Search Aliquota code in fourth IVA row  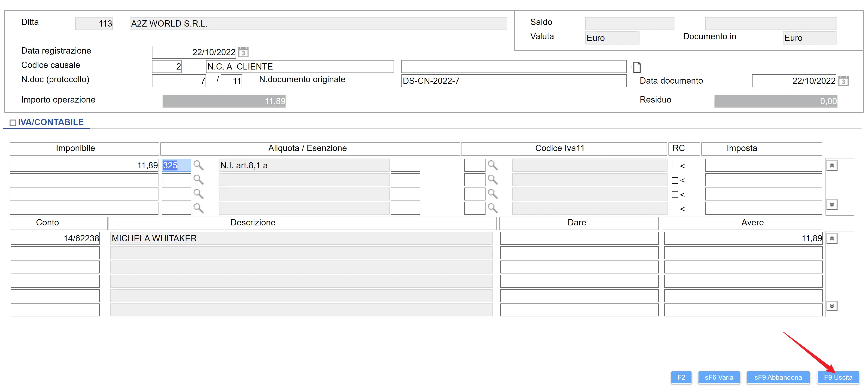(198, 209)
